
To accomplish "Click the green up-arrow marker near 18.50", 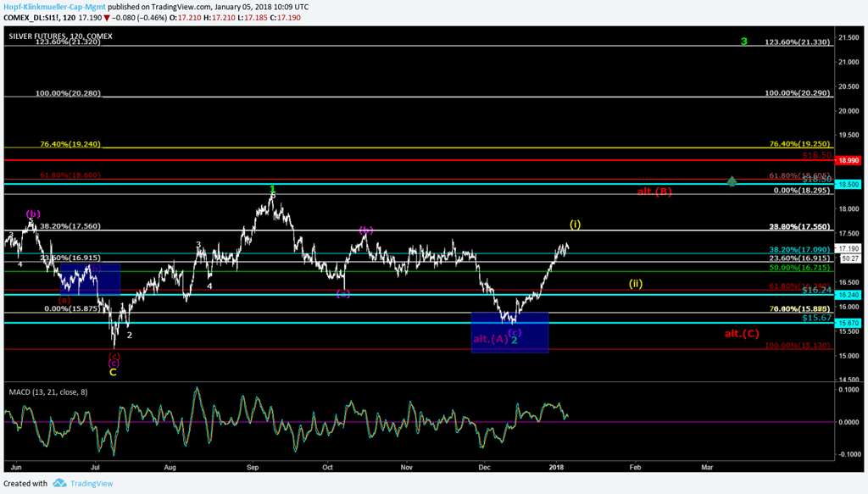I will pos(732,180).
